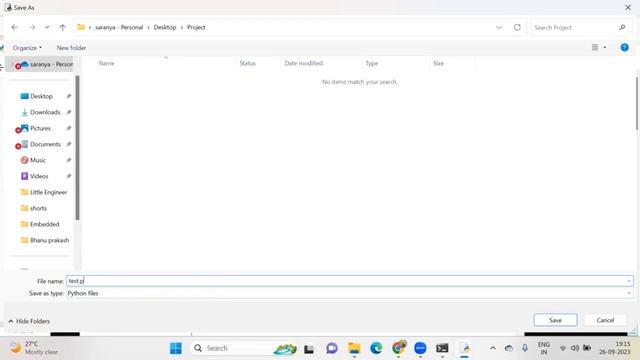Go up one folder level
640x360 pixels.
[62, 27]
